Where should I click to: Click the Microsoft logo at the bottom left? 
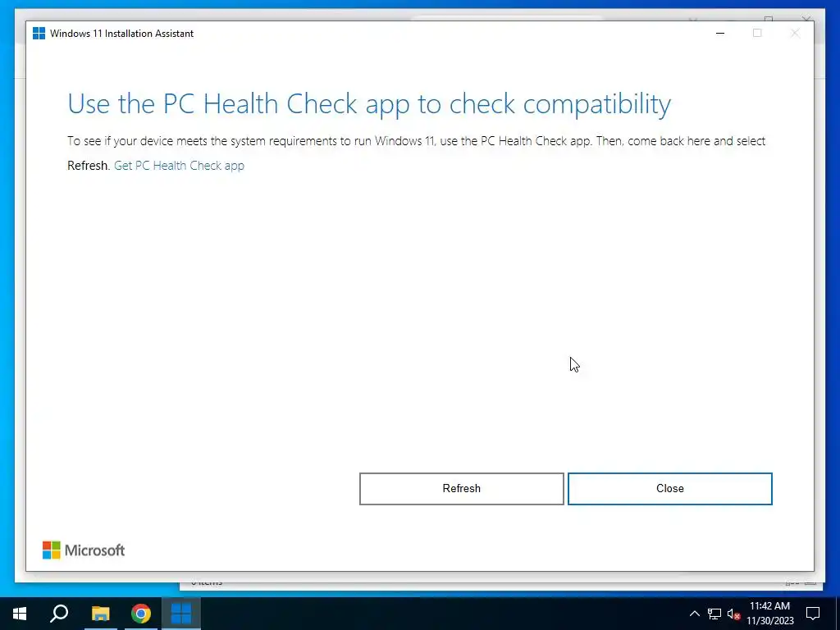[84, 550]
